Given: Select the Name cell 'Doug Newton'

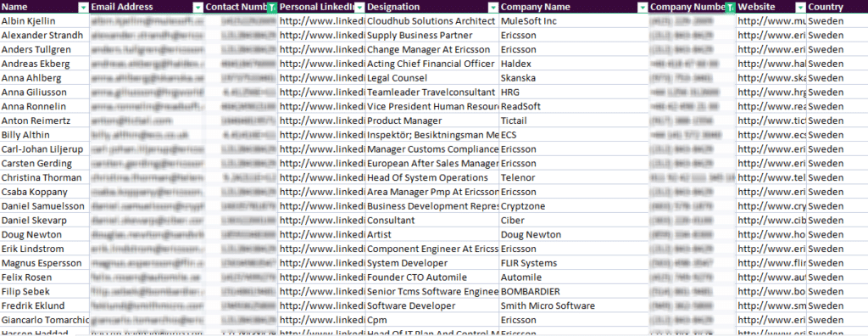Looking at the screenshot, I should pos(44,234).
